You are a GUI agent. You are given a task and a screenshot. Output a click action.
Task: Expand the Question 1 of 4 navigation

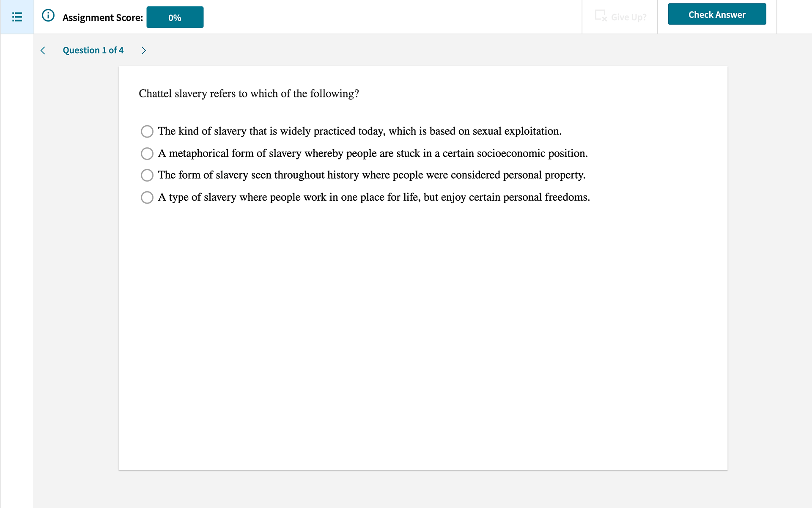tap(93, 50)
